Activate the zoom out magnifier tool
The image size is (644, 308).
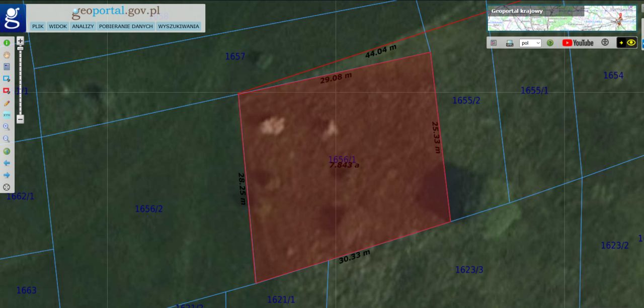coord(7,139)
